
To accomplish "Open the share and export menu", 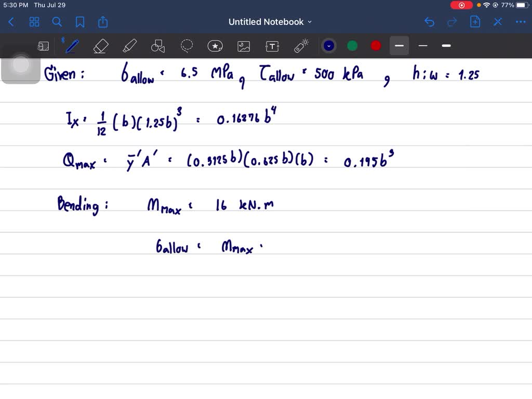I will coord(103,22).
